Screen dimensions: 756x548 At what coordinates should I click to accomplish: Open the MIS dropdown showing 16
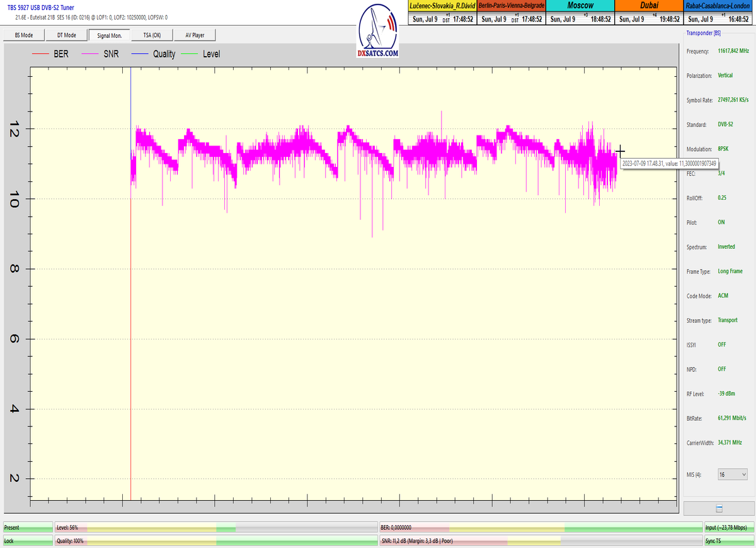pyautogui.click(x=733, y=474)
